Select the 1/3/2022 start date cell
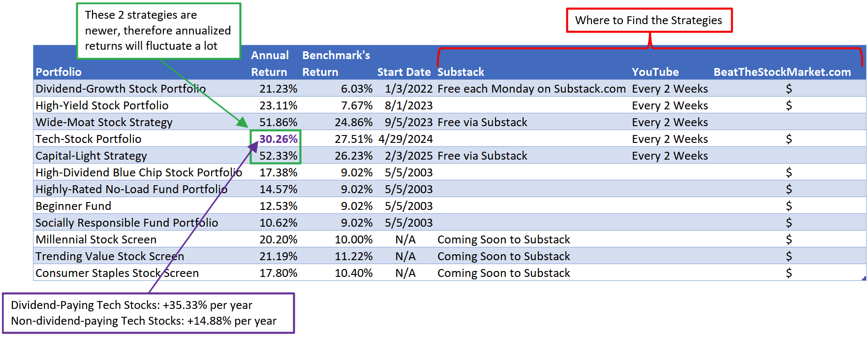This screenshot has height=338, width=868. pos(409,89)
